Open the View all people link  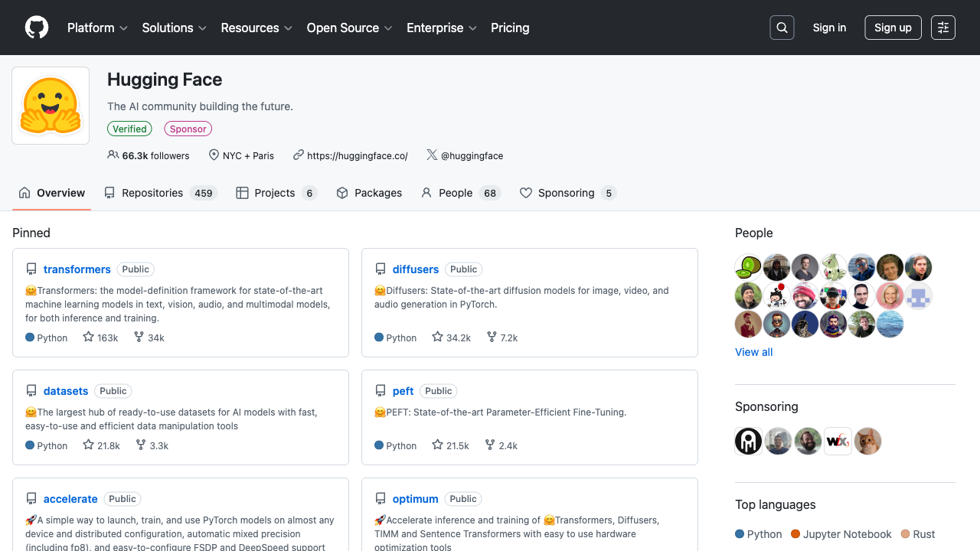(753, 352)
